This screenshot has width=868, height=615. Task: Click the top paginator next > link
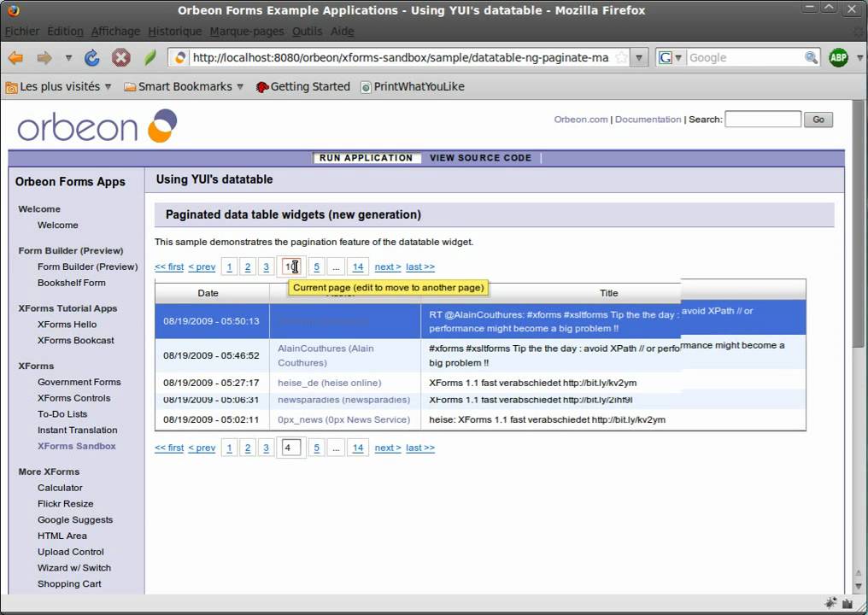(388, 266)
